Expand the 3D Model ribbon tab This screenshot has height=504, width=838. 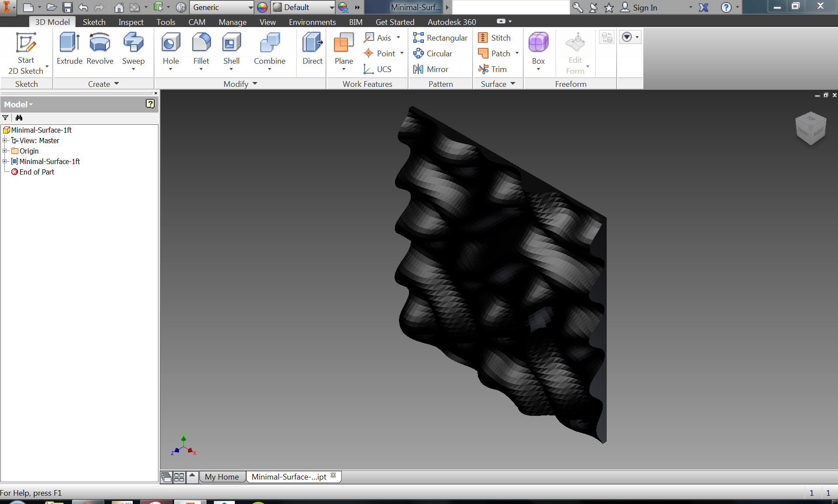coord(52,21)
